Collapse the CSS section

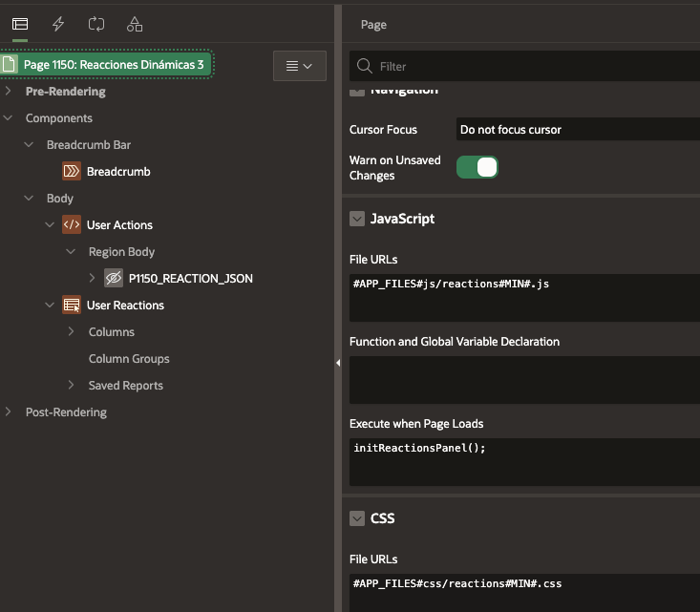[x=357, y=518]
